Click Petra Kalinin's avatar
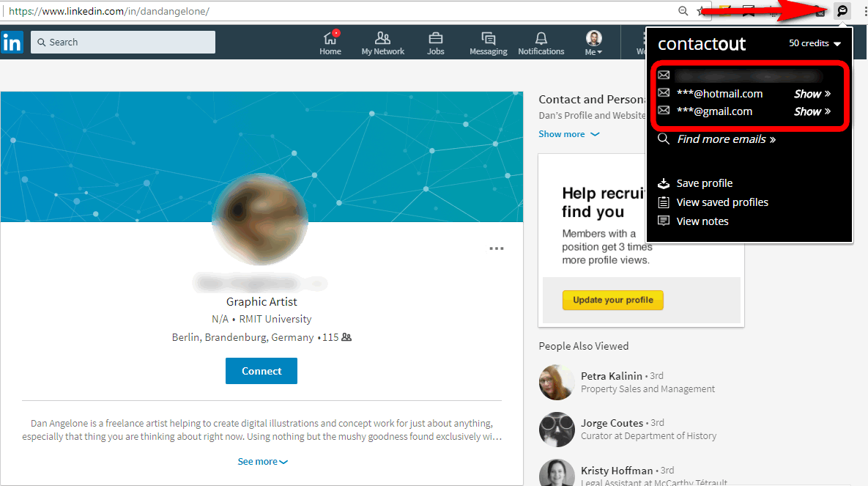This screenshot has height=486, width=868. [557, 383]
